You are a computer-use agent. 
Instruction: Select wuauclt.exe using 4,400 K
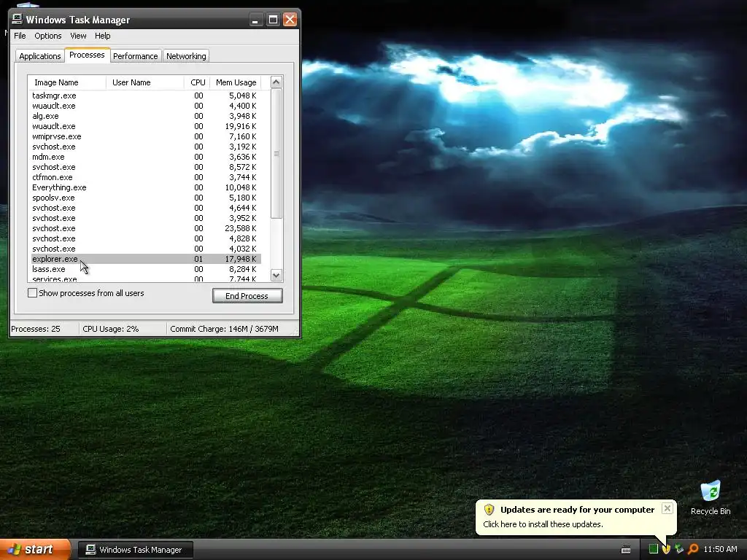pos(146,106)
